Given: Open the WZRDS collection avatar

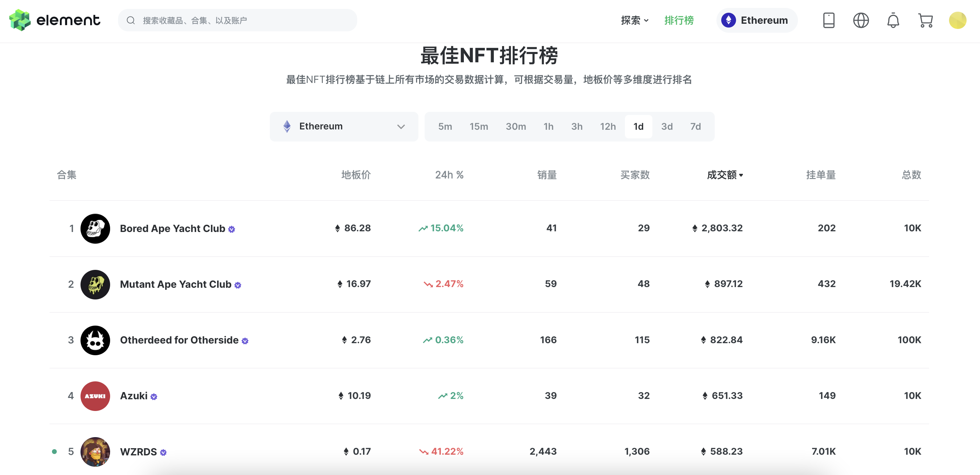Looking at the screenshot, I should click(95, 452).
